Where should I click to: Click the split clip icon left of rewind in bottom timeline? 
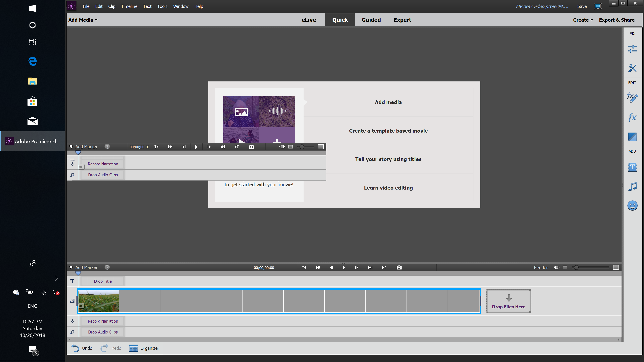coord(304,267)
